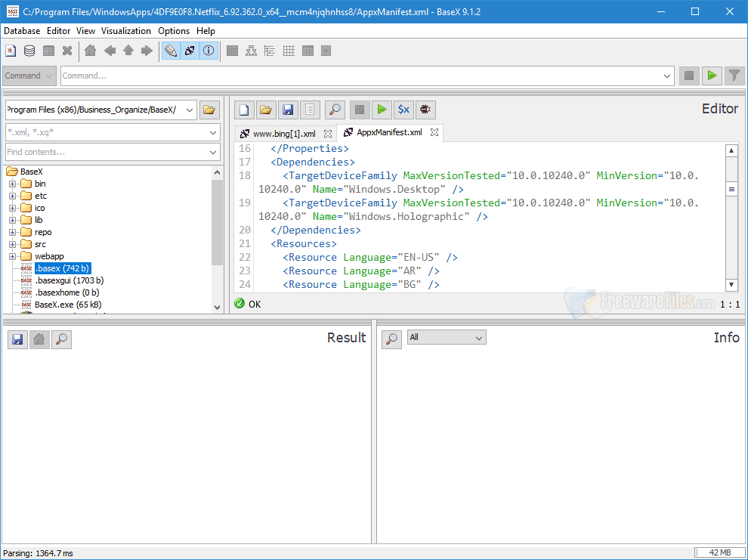Toggle the Editor pencil view button

point(170,51)
